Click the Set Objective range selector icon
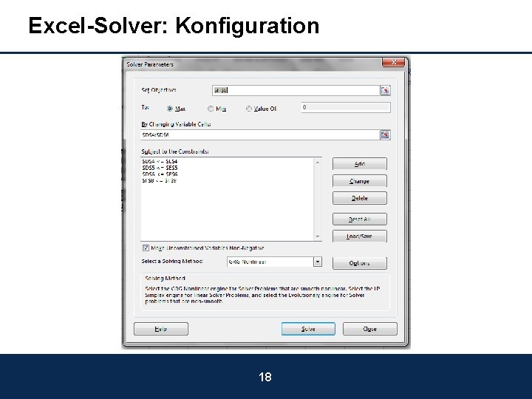Screen dimensions: 532x399 click(385, 90)
